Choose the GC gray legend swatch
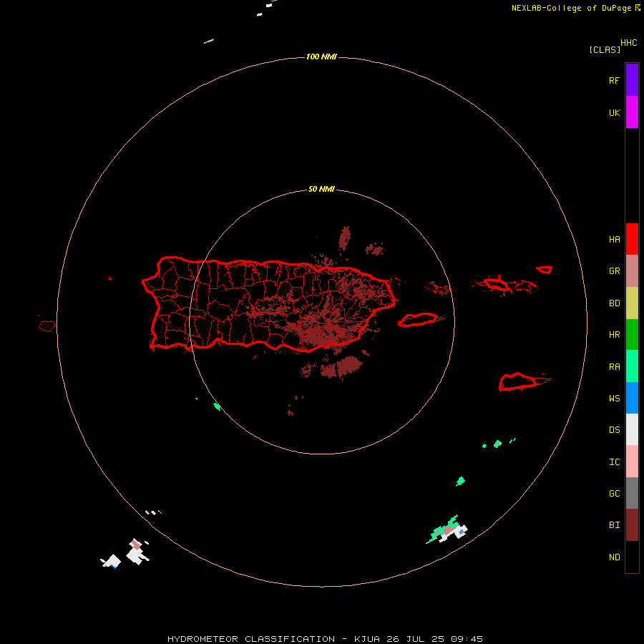The width and height of the screenshot is (644, 644). [x=632, y=493]
